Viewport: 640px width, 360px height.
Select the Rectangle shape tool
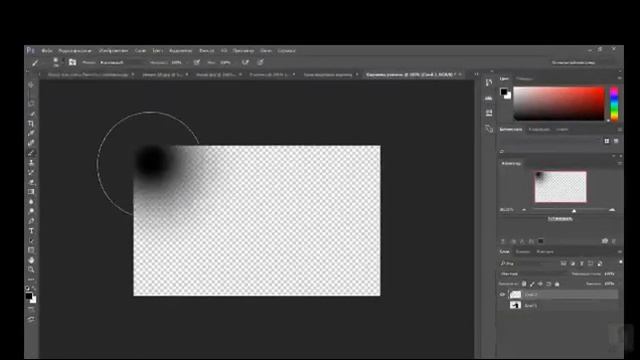click(x=31, y=250)
